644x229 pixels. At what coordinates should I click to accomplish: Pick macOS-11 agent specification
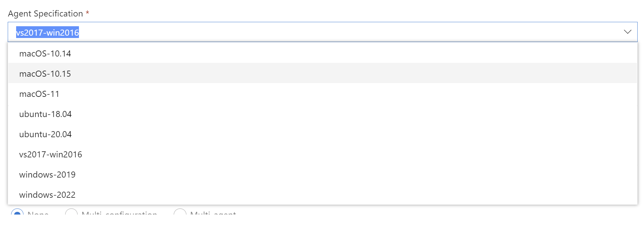(323, 93)
